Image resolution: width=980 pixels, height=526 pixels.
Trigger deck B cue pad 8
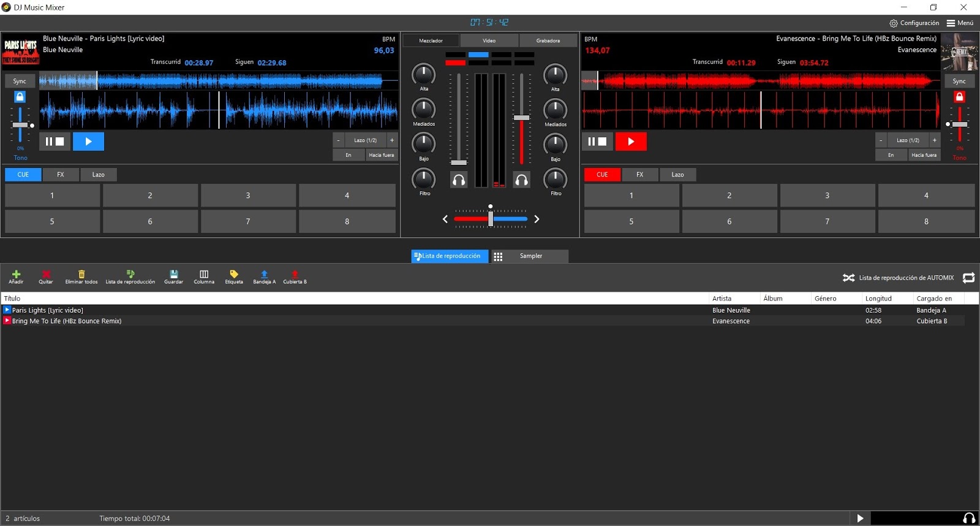[x=926, y=221]
